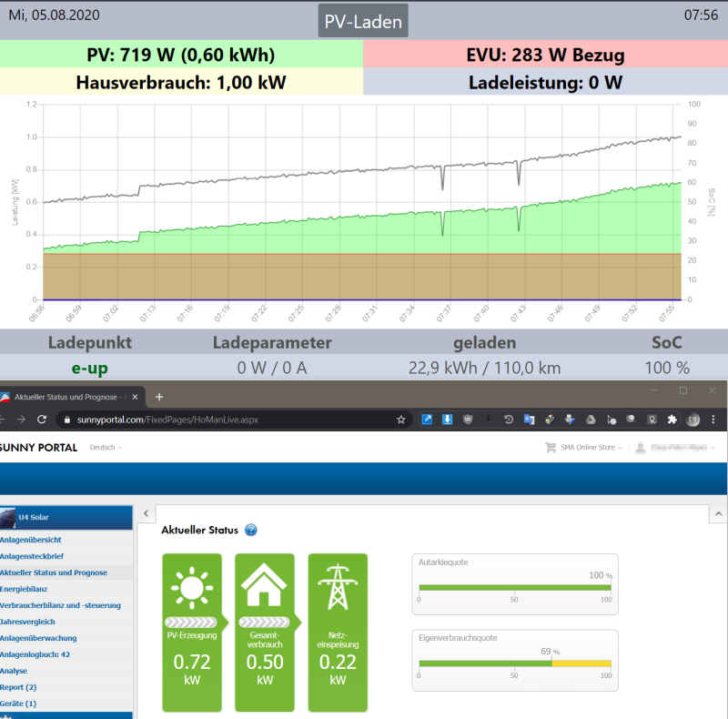Open a new browser tab

(x=159, y=397)
